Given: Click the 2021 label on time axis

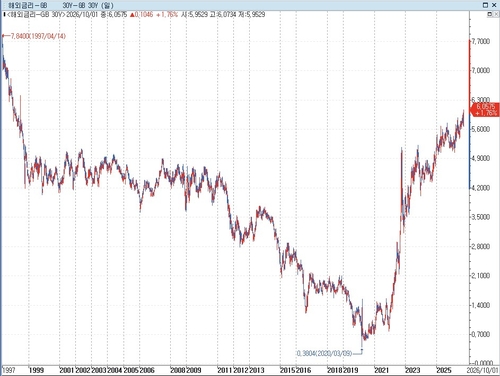Looking at the screenshot, I should [x=381, y=370].
